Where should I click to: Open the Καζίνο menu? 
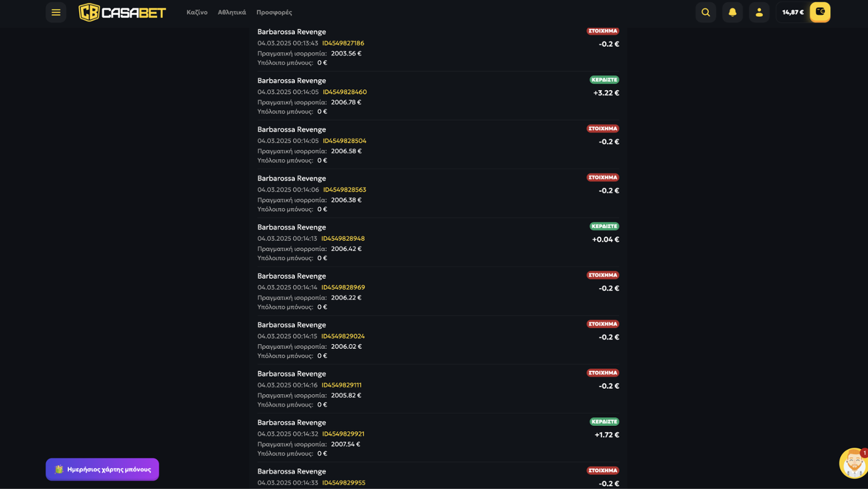[x=197, y=12]
